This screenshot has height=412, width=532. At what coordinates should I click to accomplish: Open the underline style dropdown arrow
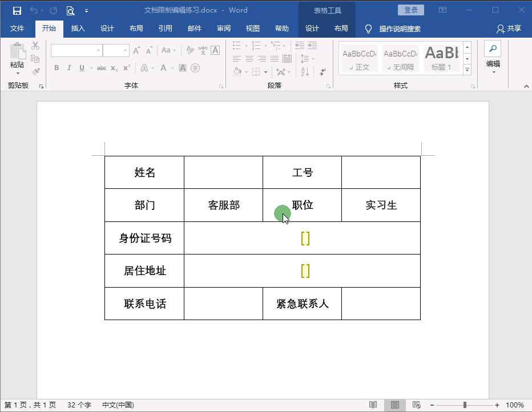(x=91, y=67)
